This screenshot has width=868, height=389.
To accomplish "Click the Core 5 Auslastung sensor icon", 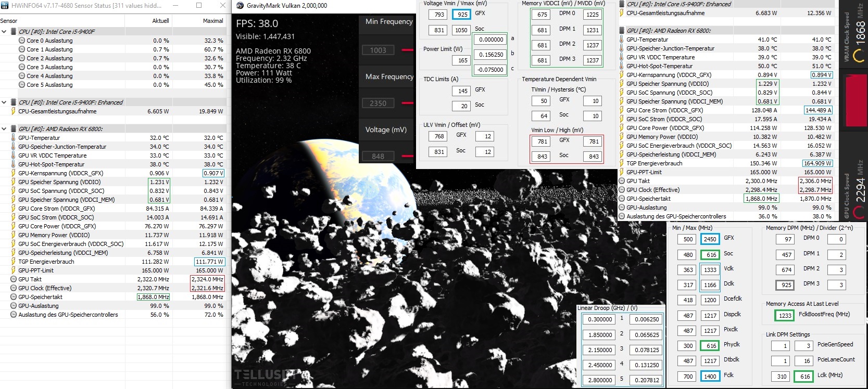I will (22, 85).
